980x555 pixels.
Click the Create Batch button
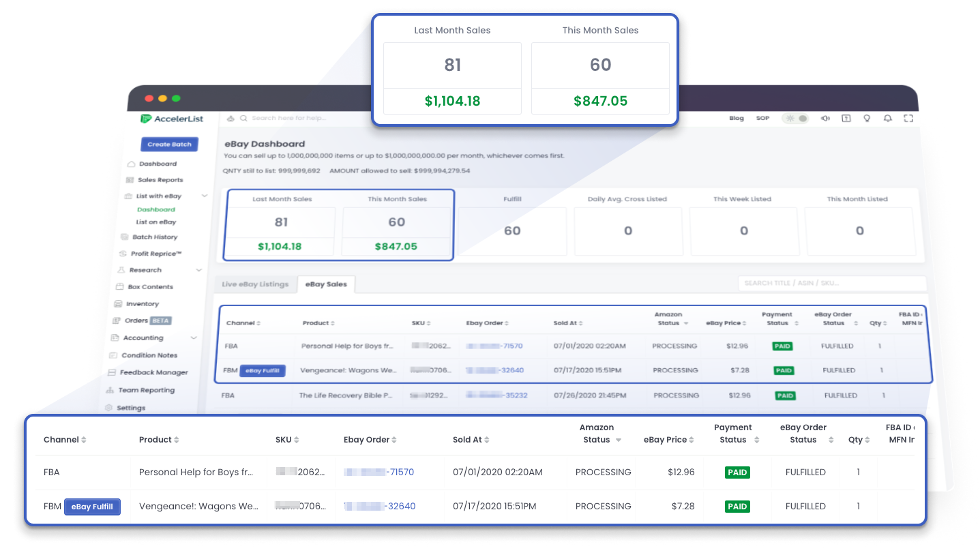(x=170, y=145)
